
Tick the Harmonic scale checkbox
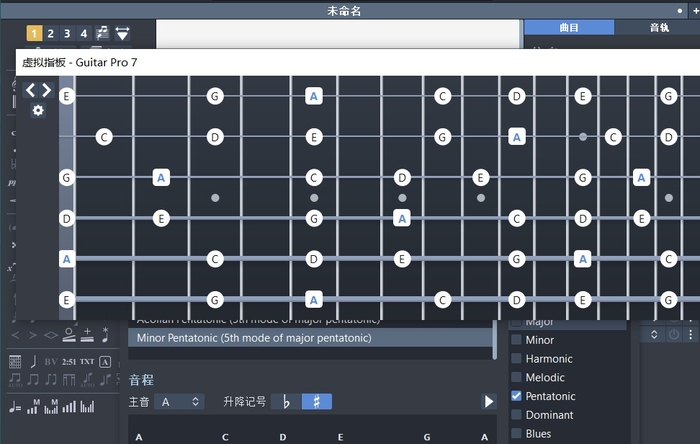(x=516, y=359)
